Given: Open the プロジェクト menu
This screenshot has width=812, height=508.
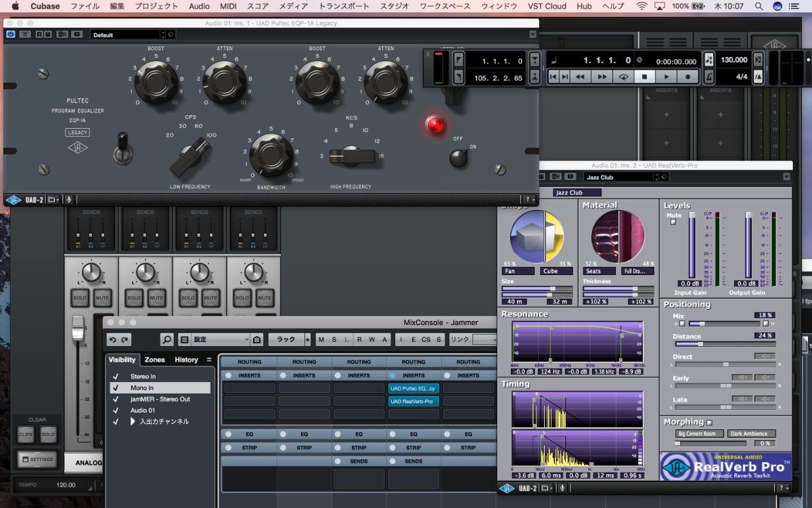Looking at the screenshot, I should [156, 6].
